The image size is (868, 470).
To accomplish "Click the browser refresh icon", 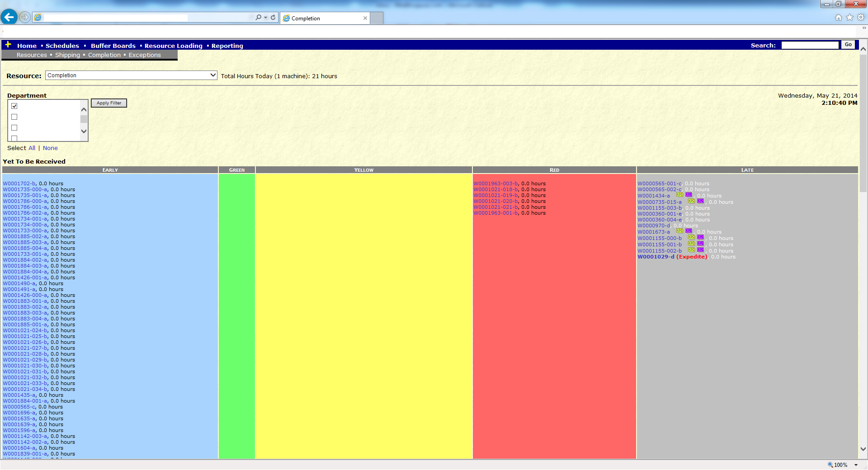I will point(273,18).
